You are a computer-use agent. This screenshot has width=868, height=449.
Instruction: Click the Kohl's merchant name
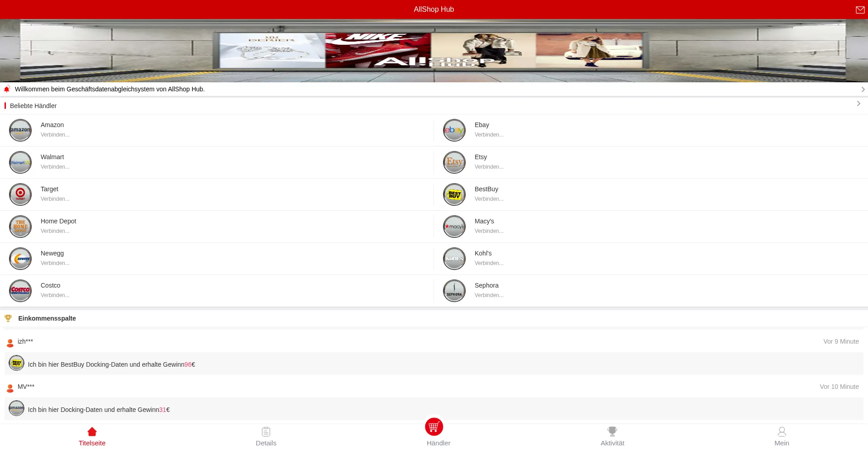(483, 253)
